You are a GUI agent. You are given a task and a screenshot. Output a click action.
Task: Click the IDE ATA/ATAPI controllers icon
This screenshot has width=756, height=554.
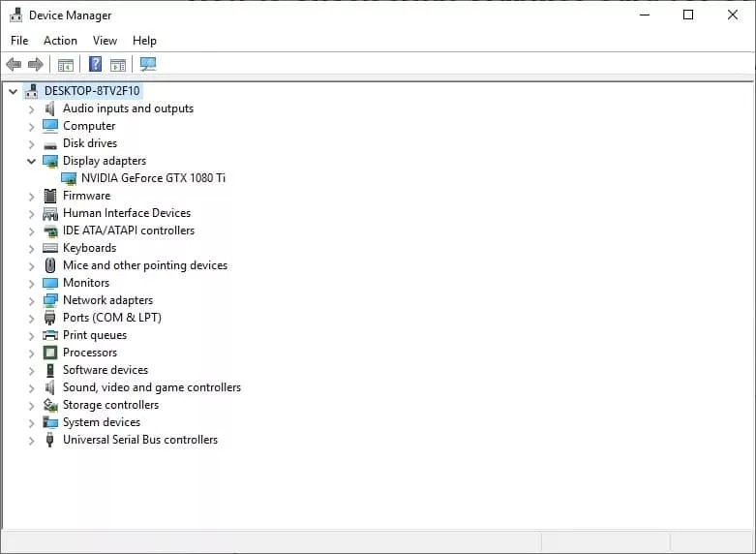point(50,231)
